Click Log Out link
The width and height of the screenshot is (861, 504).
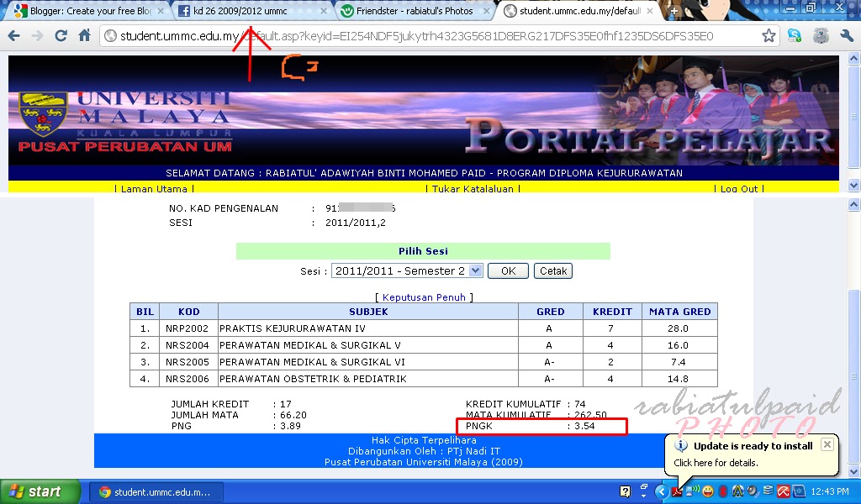coord(738,189)
